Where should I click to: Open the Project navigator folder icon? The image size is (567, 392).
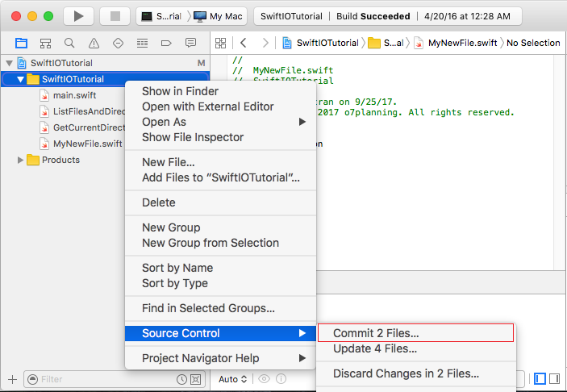click(21, 44)
